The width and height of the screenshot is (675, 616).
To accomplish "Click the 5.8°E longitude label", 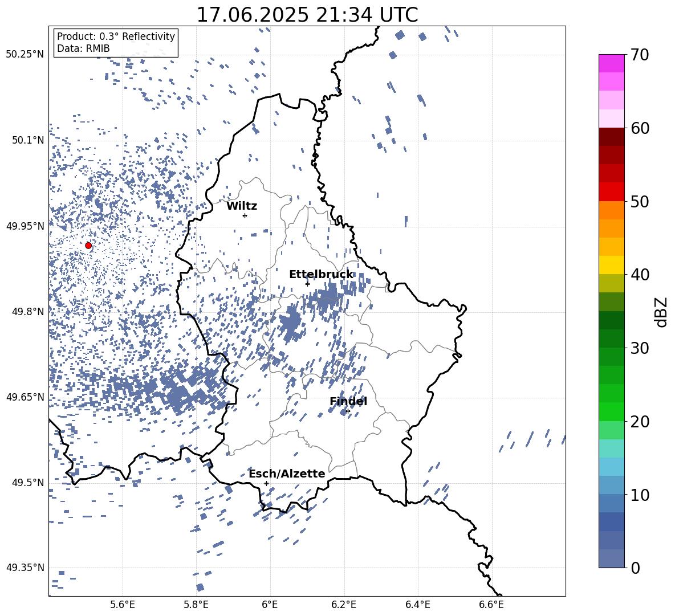I will [x=196, y=605].
